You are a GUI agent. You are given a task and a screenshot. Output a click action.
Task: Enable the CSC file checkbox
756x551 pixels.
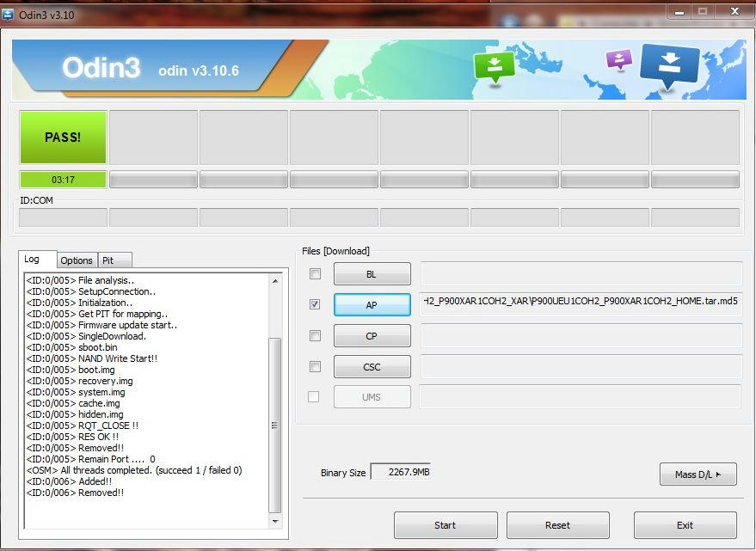pyautogui.click(x=315, y=366)
